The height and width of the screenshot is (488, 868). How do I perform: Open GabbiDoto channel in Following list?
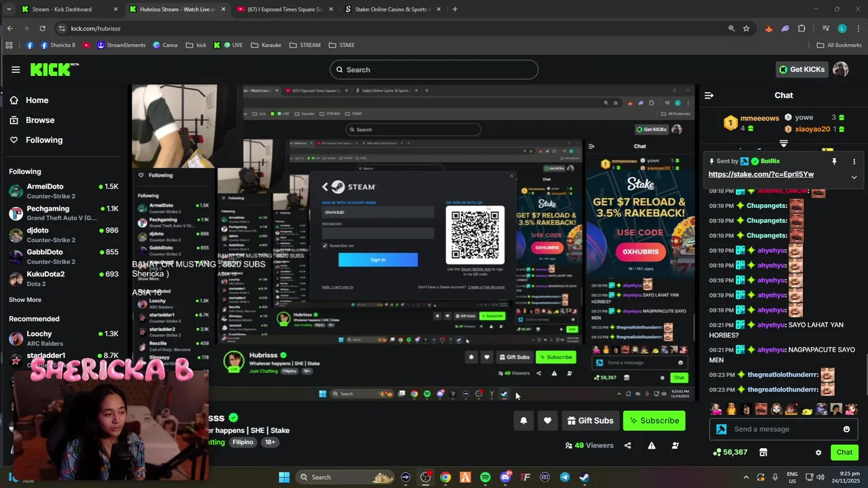(64, 256)
